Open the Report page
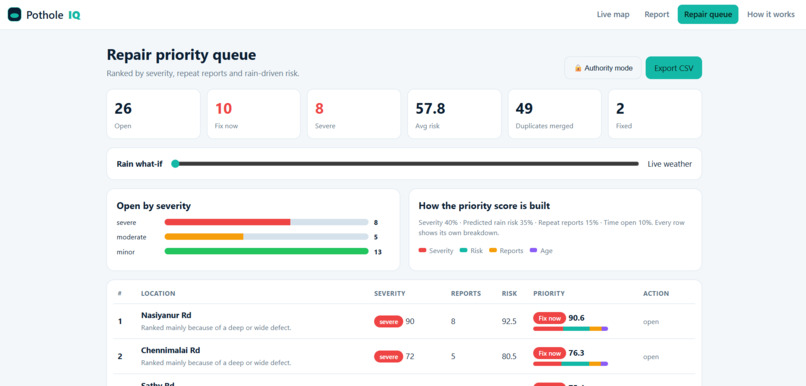 point(656,14)
